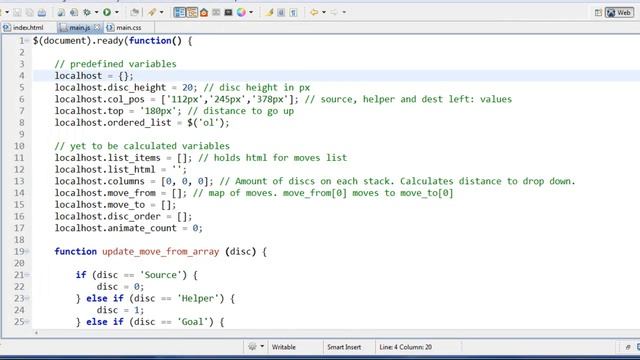Click the grayed-out Save icon in toolbar

click(x=17, y=13)
